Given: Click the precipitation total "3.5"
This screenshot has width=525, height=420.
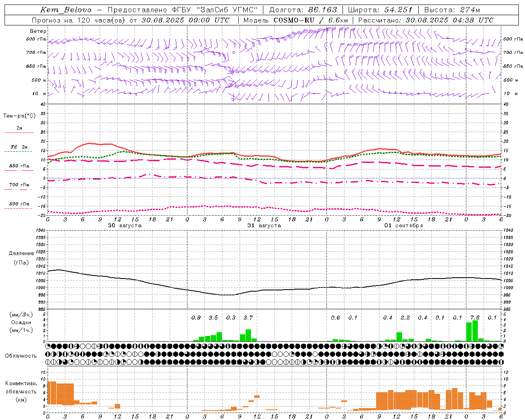Looking at the screenshot, I should [x=213, y=317].
